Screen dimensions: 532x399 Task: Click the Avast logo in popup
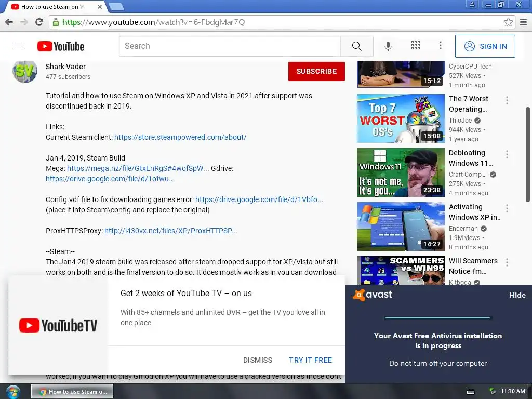point(372,295)
